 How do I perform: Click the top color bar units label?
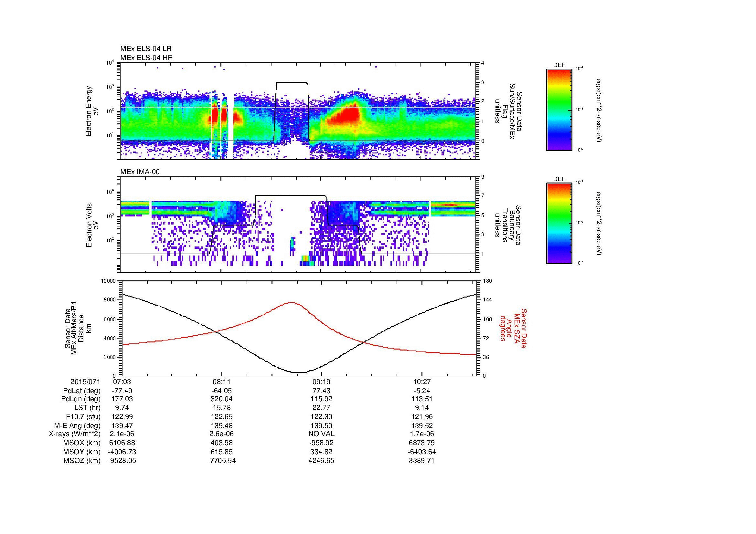click(x=599, y=110)
